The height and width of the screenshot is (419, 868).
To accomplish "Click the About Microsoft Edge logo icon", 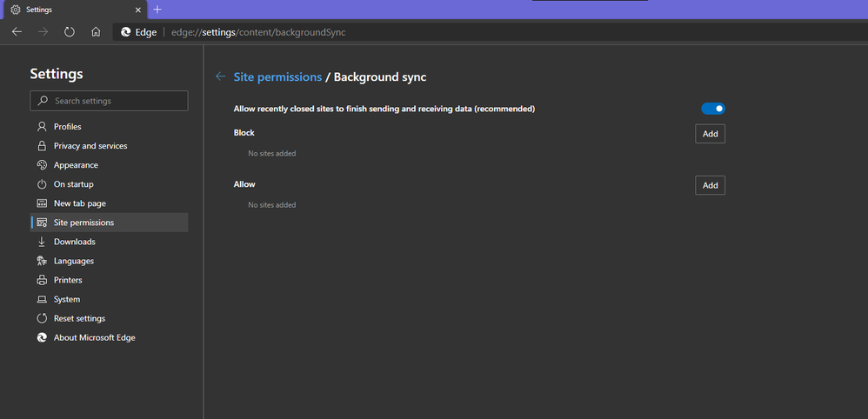I will point(42,337).
